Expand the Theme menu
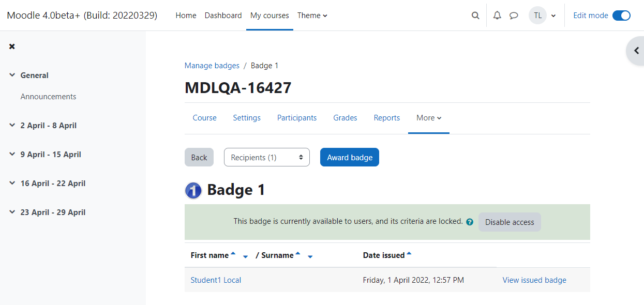Viewport: 644px width, 305px height. 312,16
